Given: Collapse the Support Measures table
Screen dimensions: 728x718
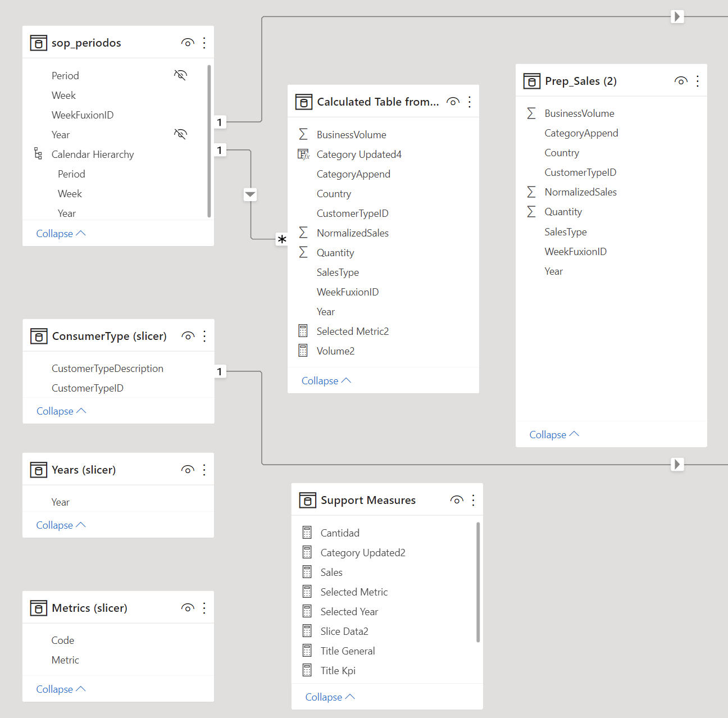Looking at the screenshot, I should (330, 697).
